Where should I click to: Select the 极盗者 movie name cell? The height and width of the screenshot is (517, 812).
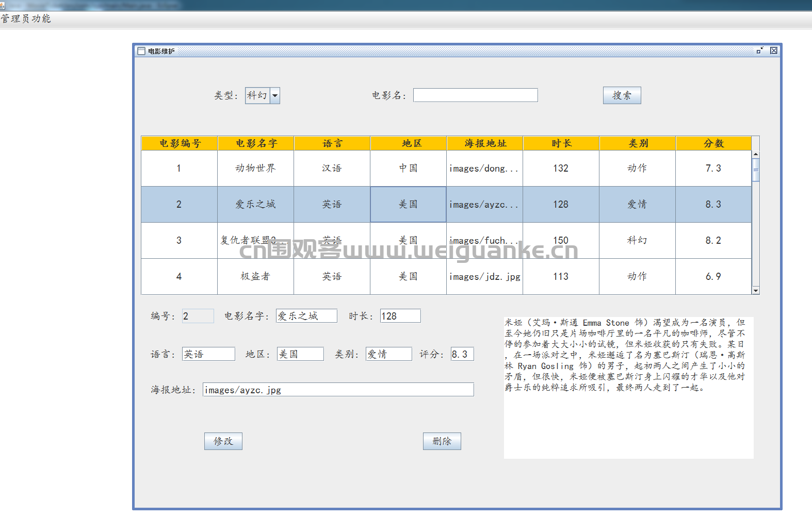point(256,277)
